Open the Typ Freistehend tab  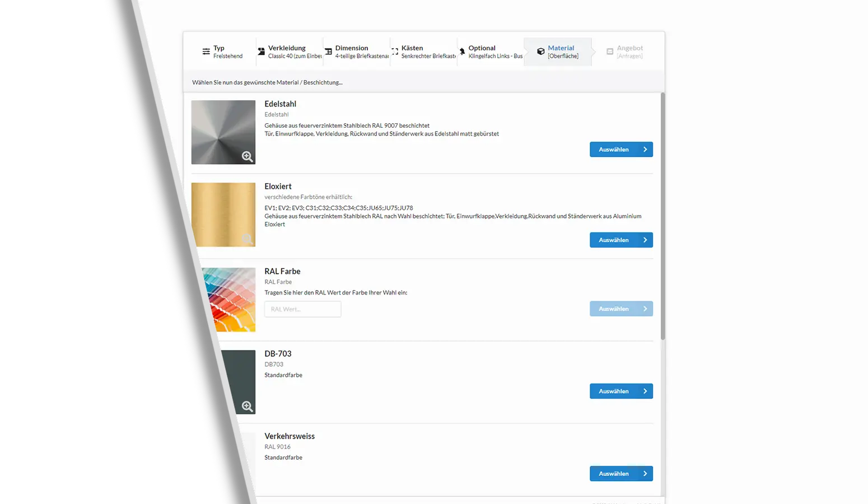tap(222, 52)
